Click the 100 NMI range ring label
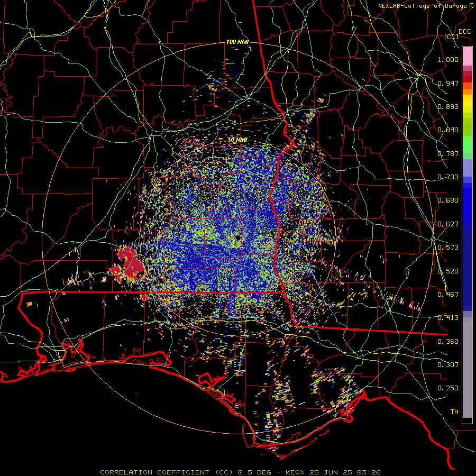The height and width of the screenshot is (476, 476). pyautogui.click(x=237, y=42)
